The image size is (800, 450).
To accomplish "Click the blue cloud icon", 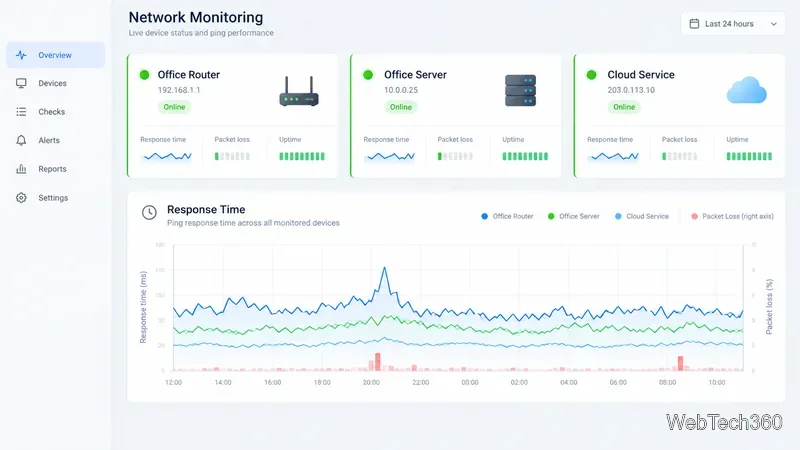I will click(746, 90).
